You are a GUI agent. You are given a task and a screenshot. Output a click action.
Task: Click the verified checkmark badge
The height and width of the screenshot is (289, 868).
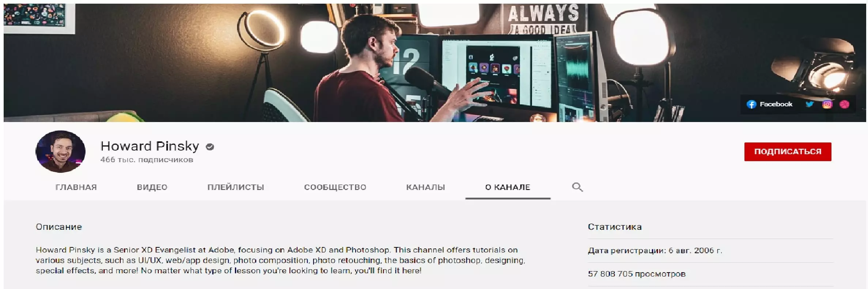210,147
